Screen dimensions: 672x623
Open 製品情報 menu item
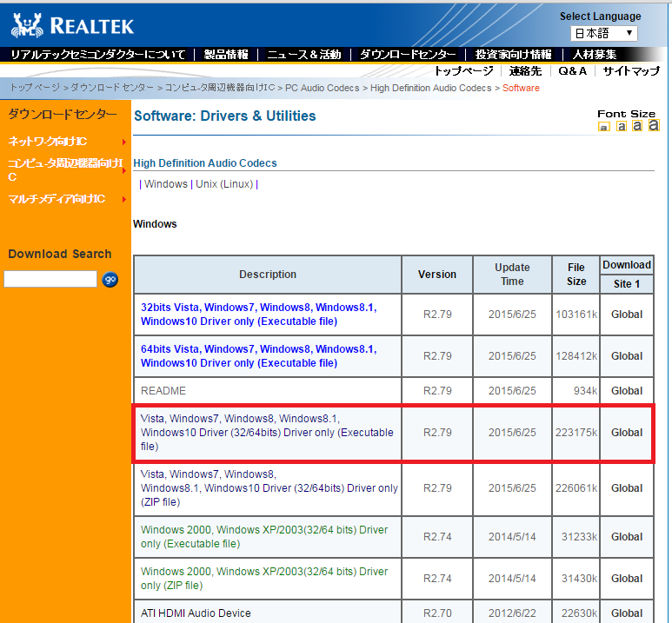coord(226,55)
